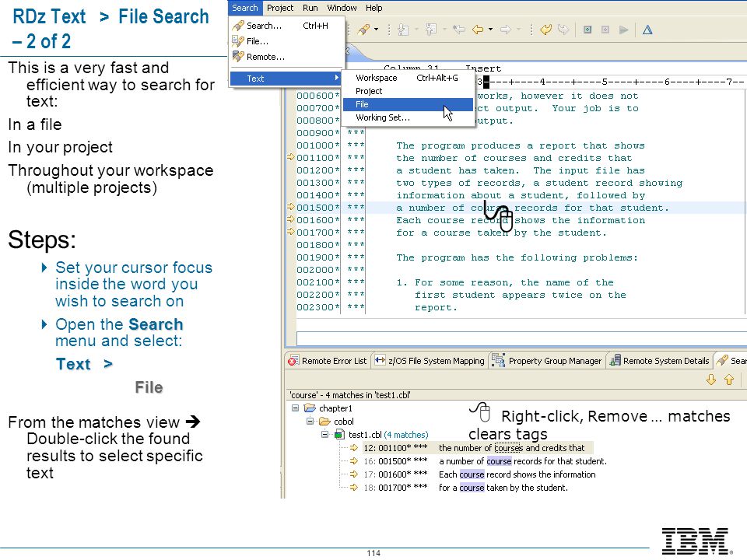Open the Back history dropdown arrow
The width and height of the screenshot is (747, 560).
point(490,30)
